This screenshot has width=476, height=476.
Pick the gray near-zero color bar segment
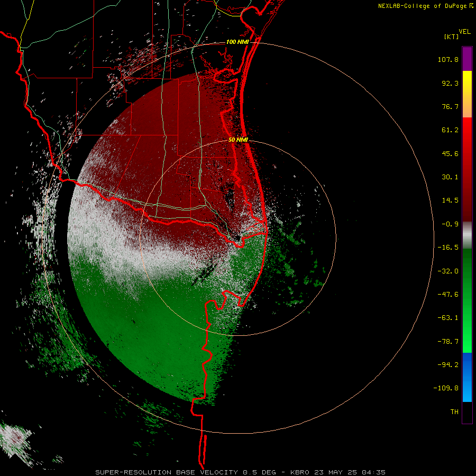click(467, 235)
